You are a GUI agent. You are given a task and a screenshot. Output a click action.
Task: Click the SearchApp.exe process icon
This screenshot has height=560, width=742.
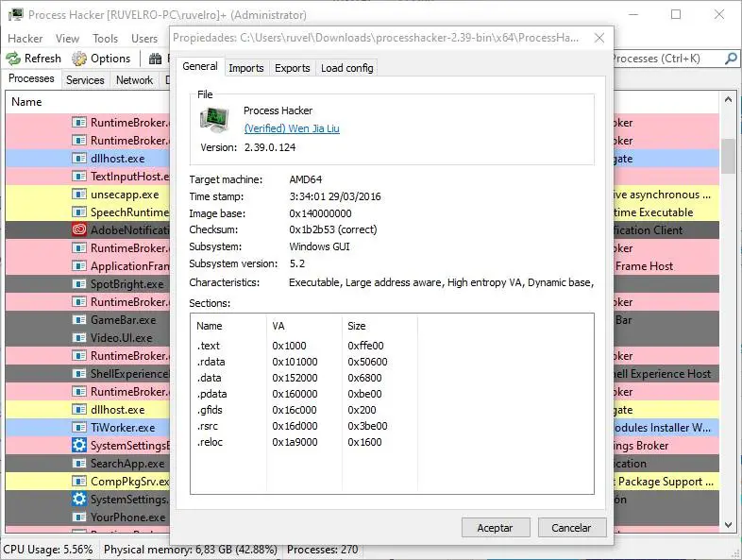point(79,464)
